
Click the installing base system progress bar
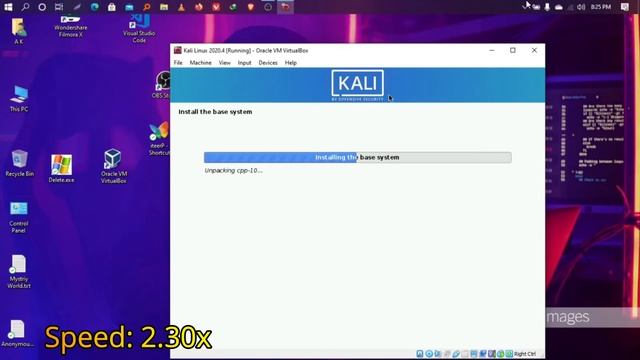pyautogui.click(x=358, y=157)
